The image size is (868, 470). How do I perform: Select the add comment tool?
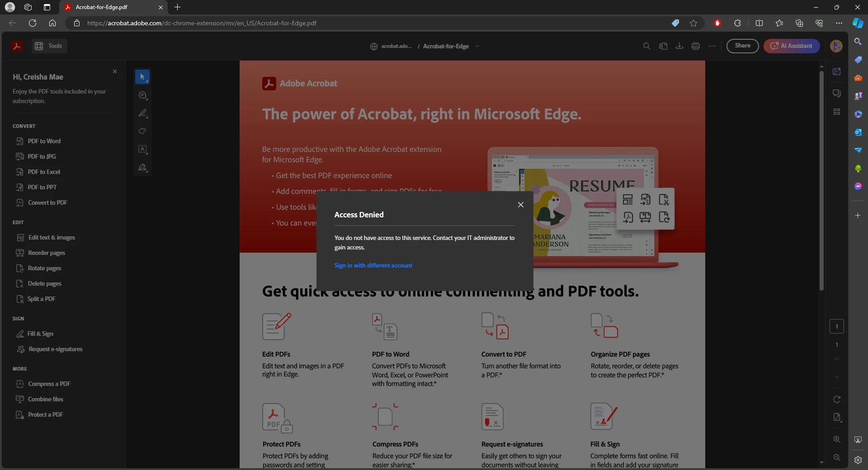(142, 95)
